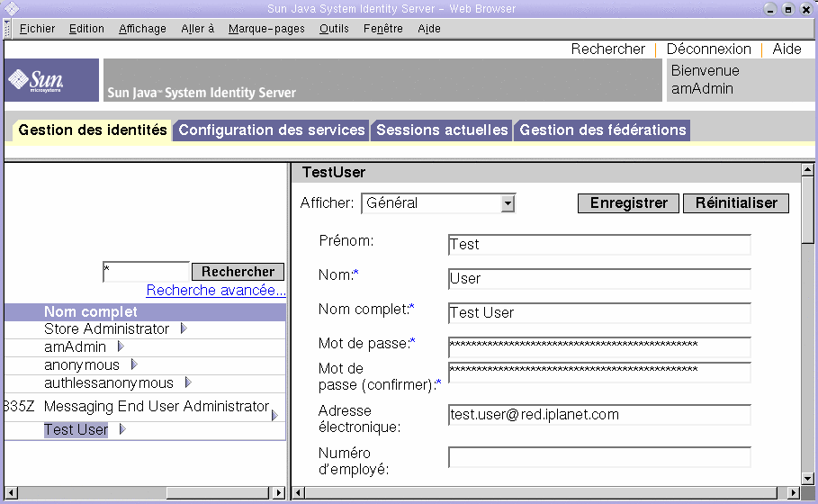Click the Enregistrer button

pos(629,203)
